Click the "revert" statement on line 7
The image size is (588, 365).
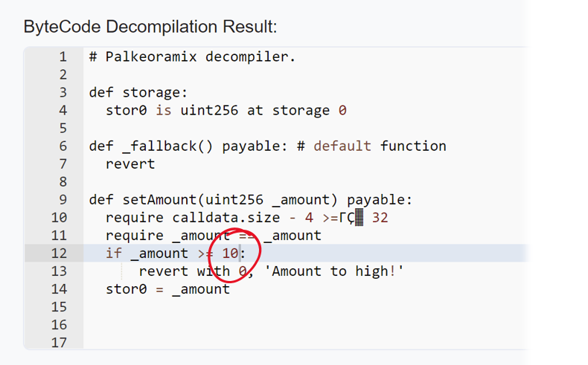tap(130, 164)
